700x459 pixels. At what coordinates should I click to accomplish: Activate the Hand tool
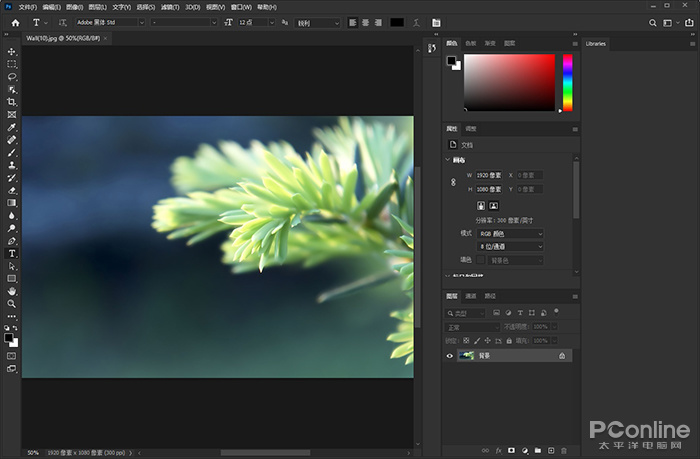(x=12, y=291)
